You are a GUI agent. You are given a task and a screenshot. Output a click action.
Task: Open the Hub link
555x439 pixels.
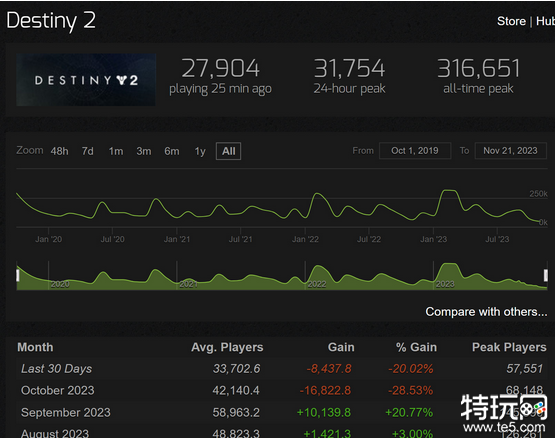point(545,21)
